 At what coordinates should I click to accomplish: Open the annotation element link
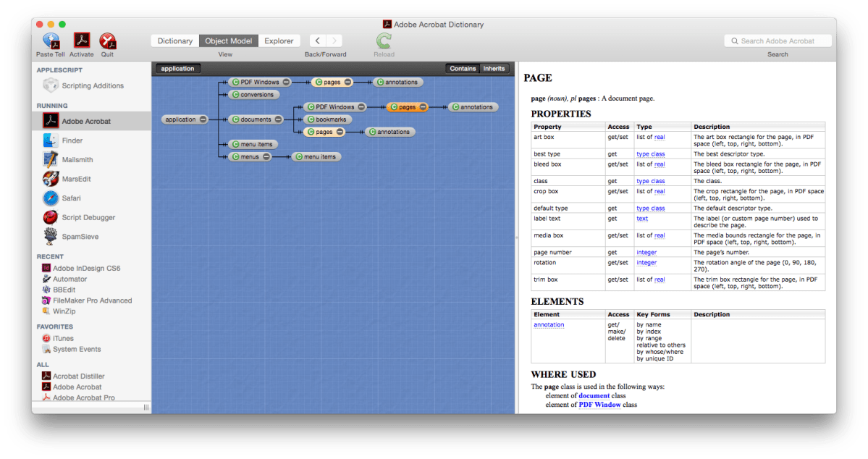tap(549, 324)
